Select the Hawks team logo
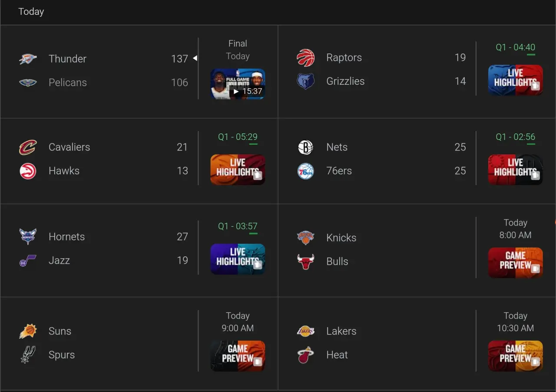 tap(28, 171)
